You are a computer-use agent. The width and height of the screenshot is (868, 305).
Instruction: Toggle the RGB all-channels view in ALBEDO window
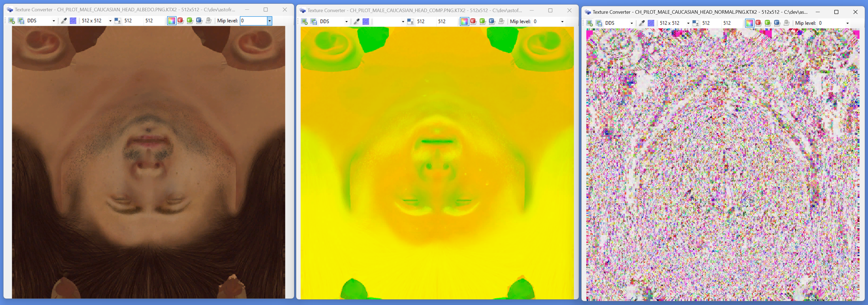pos(172,20)
